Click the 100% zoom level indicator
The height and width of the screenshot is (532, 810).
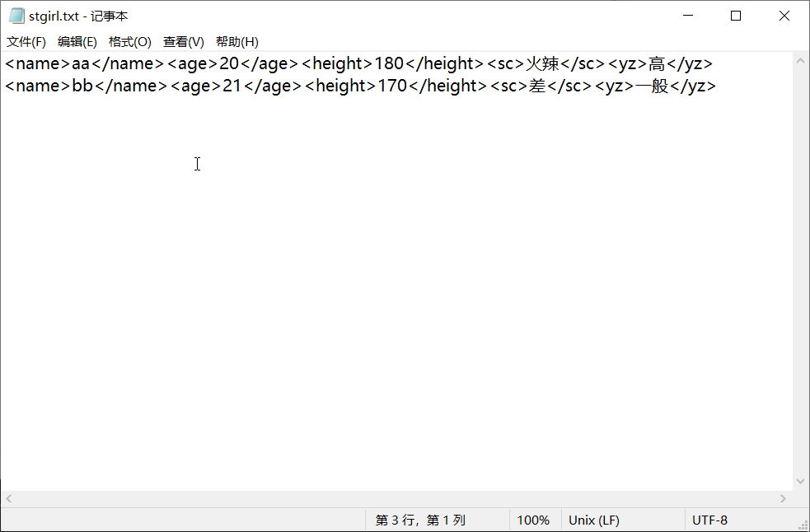[534, 520]
